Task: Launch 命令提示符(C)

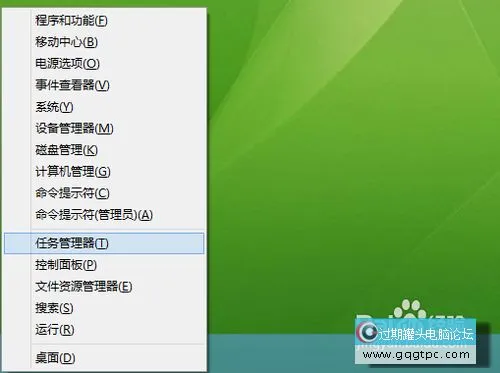Action: [x=104, y=193]
